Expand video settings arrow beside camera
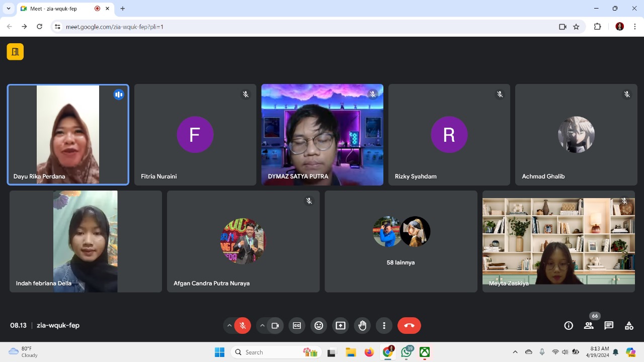 click(x=262, y=326)
